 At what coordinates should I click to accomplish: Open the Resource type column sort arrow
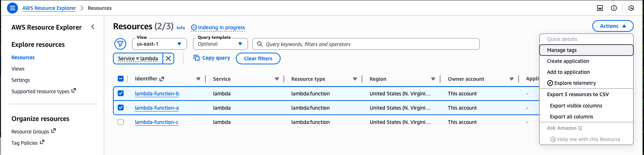[x=355, y=79]
